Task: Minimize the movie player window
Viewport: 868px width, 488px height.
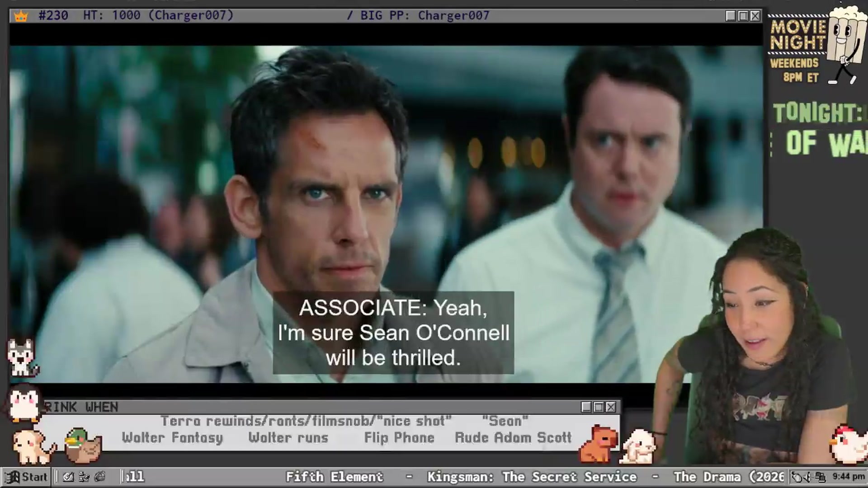Action: pos(731,16)
